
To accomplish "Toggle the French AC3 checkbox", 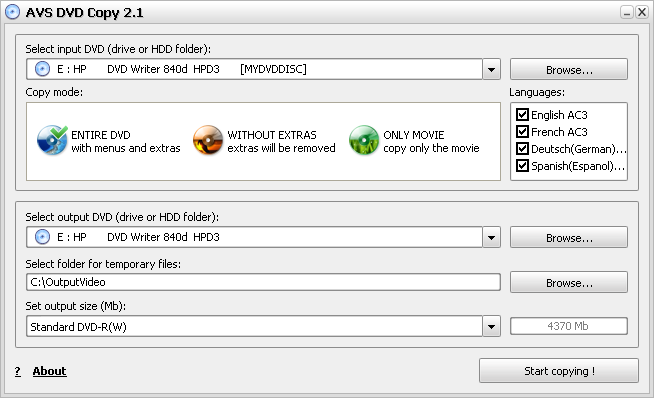I will coord(522,131).
